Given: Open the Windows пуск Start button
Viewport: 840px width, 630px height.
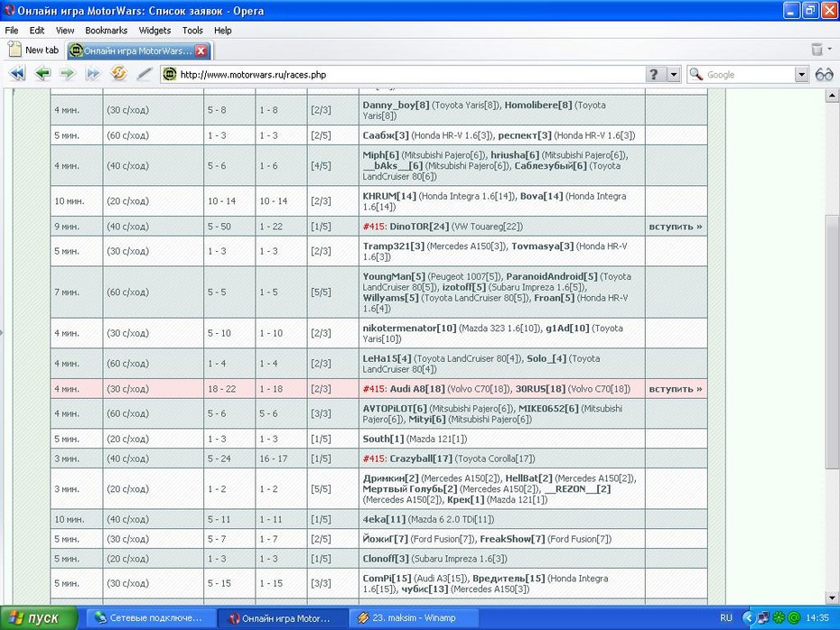Looking at the screenshot, I should 39,618.
